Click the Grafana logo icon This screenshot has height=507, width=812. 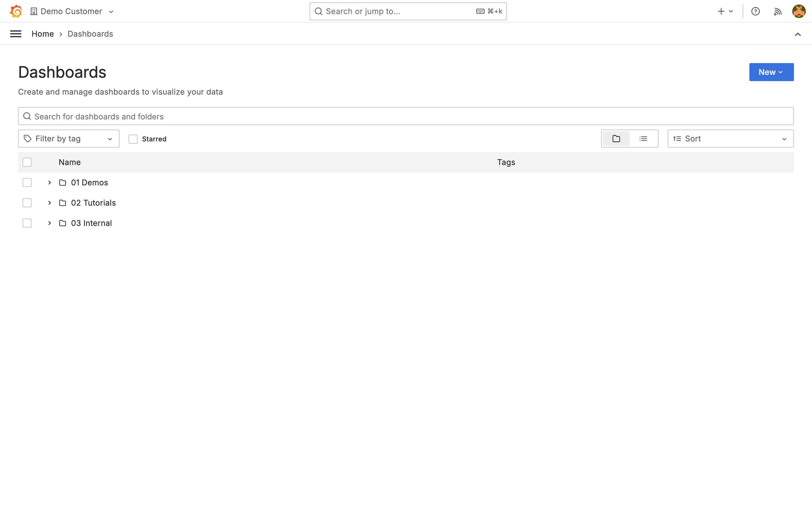[16, 11]
